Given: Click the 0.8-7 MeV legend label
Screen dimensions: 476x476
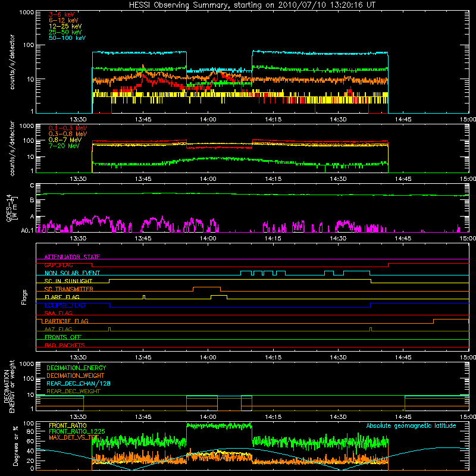Looking at the screenshot, I should (65, 140).
